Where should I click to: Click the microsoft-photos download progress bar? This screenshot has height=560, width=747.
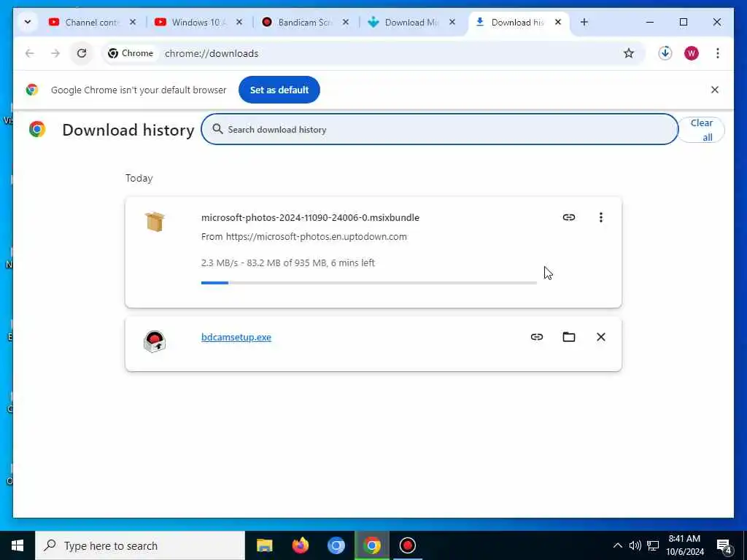click(368, 283)
